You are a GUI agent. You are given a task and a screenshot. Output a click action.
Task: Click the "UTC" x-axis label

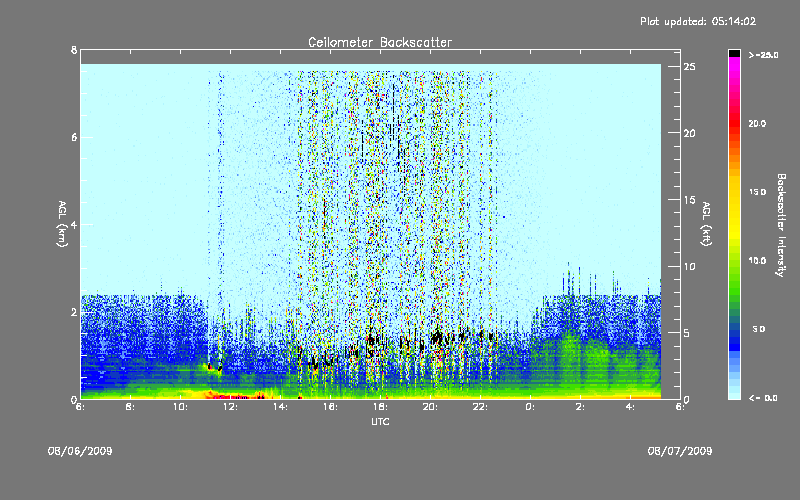[380, 422]
